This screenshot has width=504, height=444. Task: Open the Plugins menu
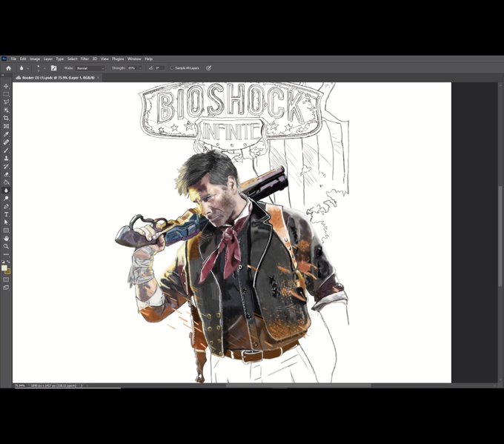pyautogui.click(x=118, y=59)
